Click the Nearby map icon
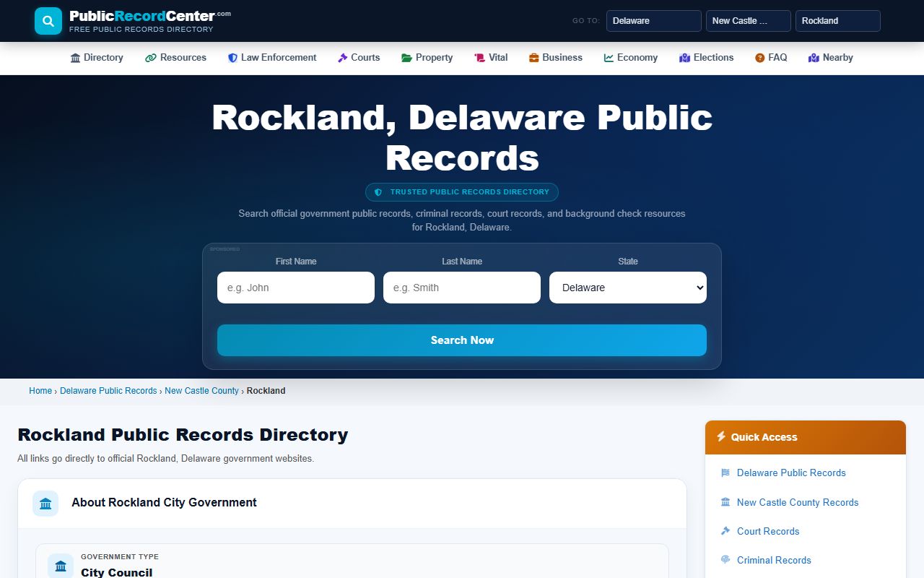924x578 pixels. coord(814,58)
